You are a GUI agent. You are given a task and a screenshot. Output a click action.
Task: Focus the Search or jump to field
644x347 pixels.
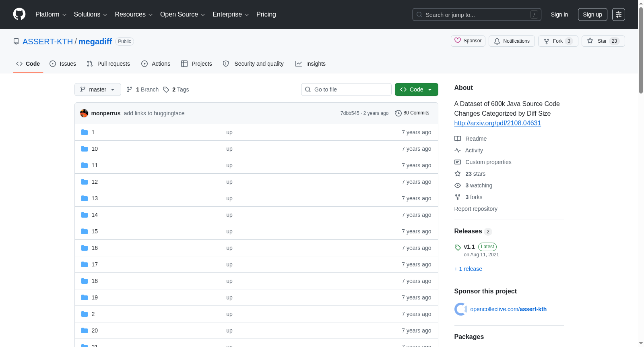(477, 15)
